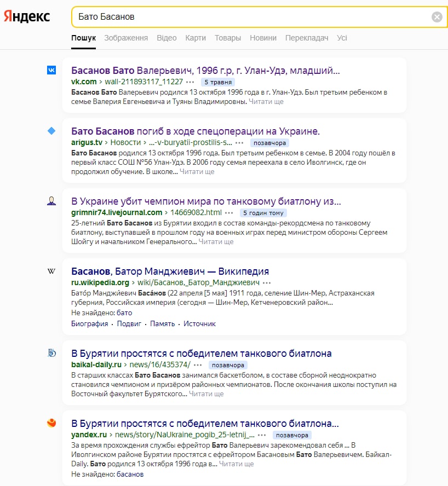Open the three-dots menu on the vk.com result
This screenshot has width=448, height=486.
pos(190,82)
